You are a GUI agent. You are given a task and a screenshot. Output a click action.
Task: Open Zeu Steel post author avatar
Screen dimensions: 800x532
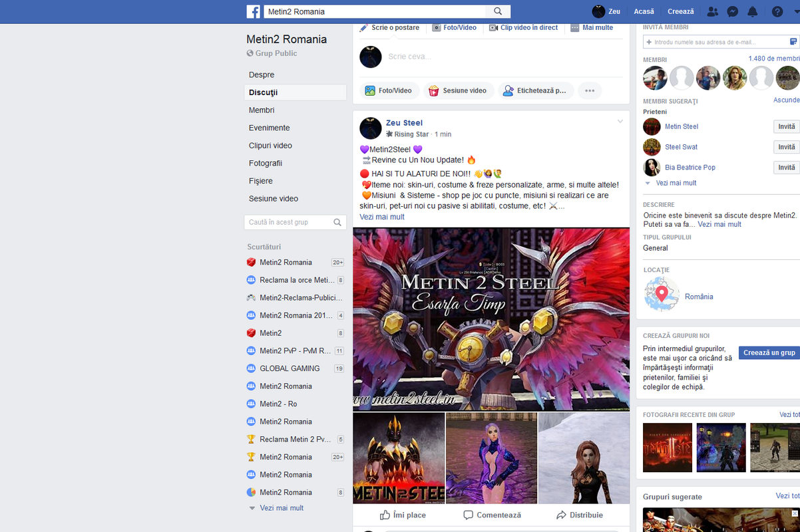click(371, 128)
